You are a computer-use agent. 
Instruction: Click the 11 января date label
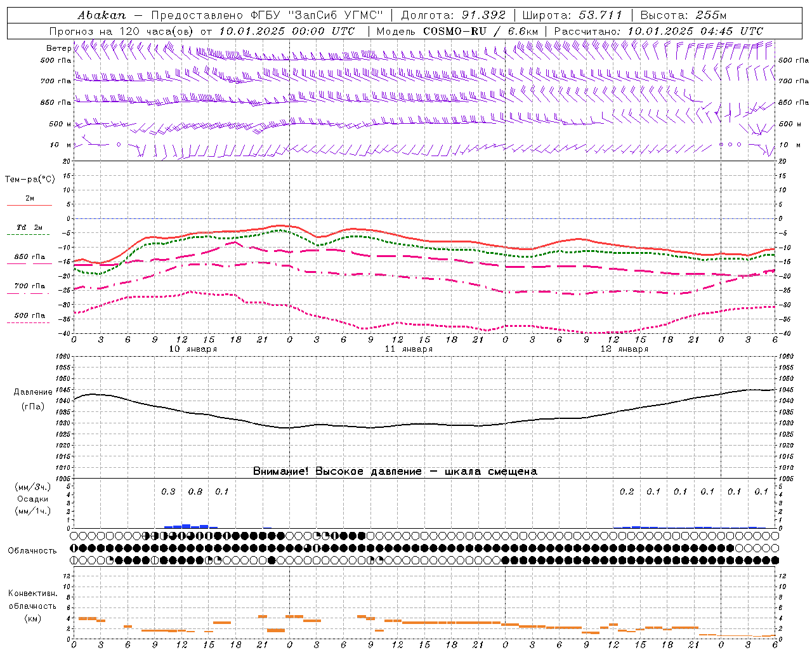pos(409,349)
